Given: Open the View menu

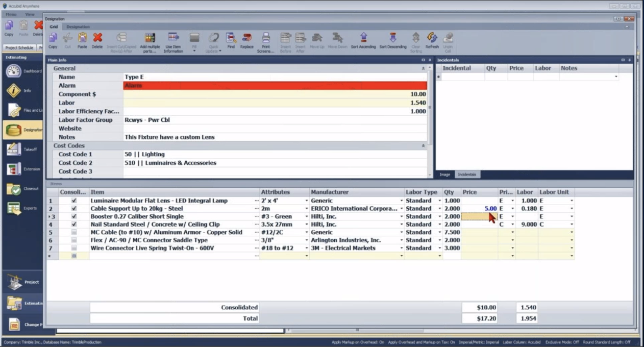Looking at the screenshot, I should (x=29, y=14).
